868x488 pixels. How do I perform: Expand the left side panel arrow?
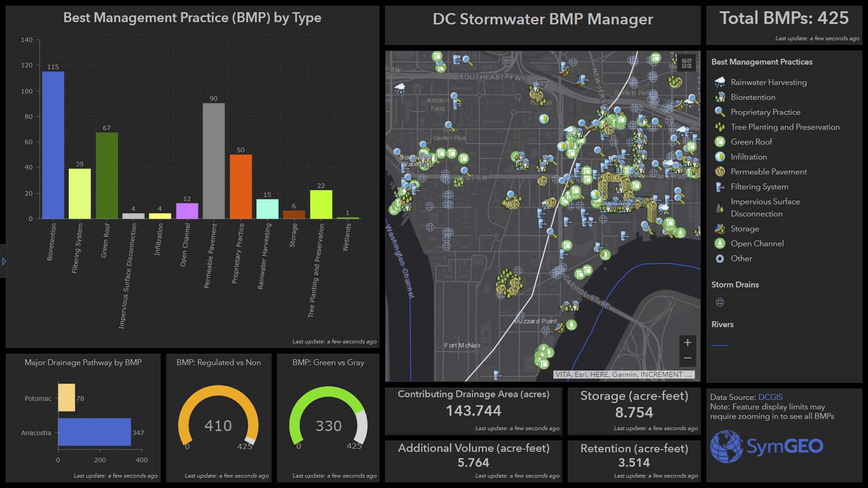click(x=4, y=261)
